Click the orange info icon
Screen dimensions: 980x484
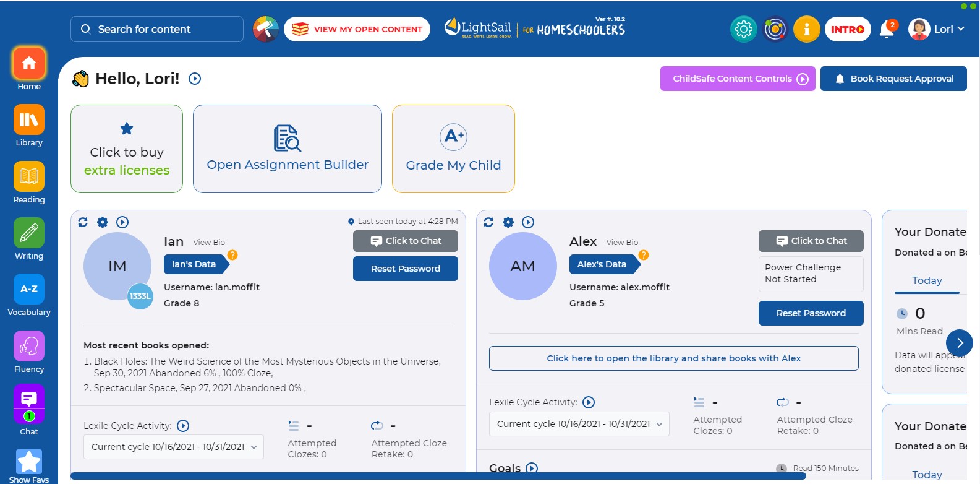click(806, 29)
